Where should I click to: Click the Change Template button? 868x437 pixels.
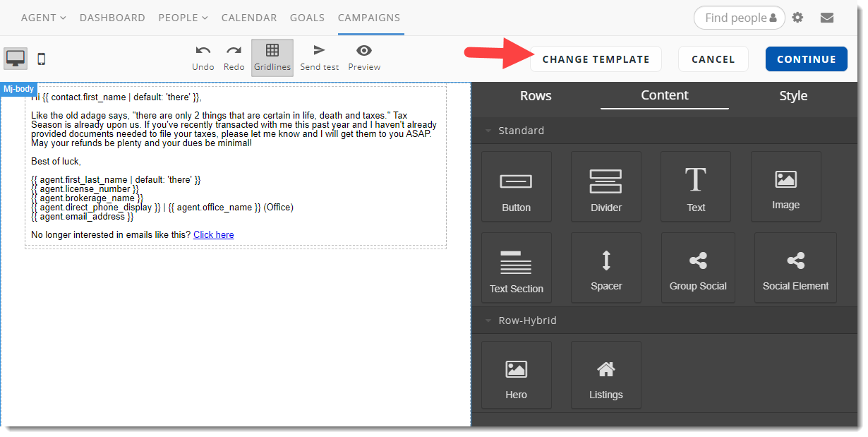point(596,59)
